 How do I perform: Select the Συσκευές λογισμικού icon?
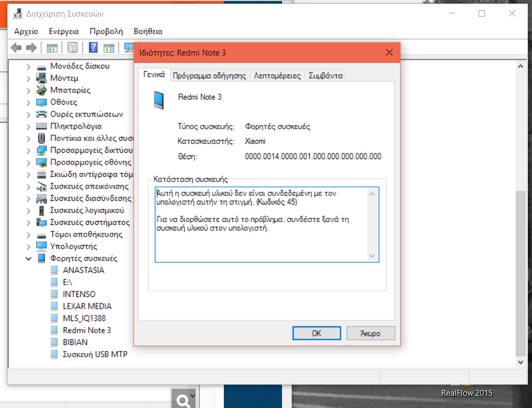pyautogui.click(x=41, y=210)
